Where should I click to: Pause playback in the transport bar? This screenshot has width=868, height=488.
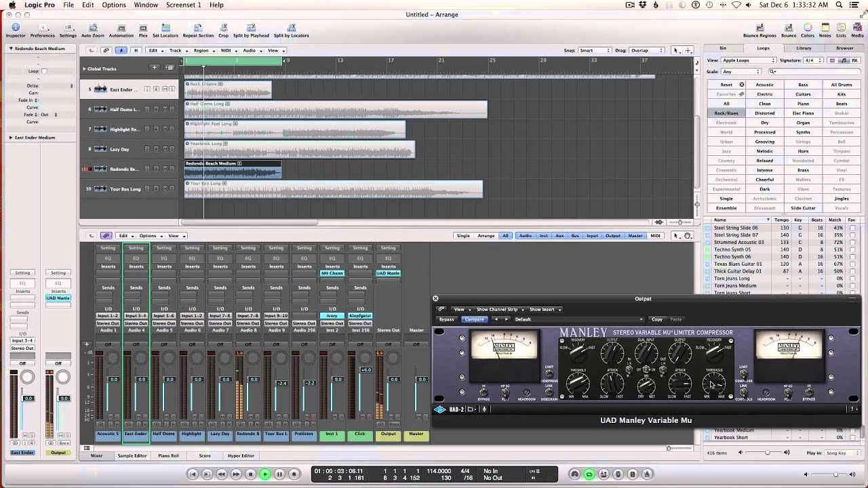click(x=279, y=474)
